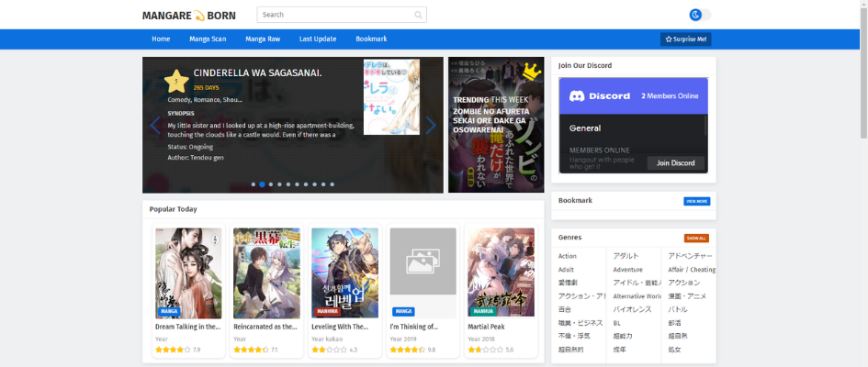Click the Discord logo in widget
This screenshot has height=367, width=868.
[x=600, y=95]
